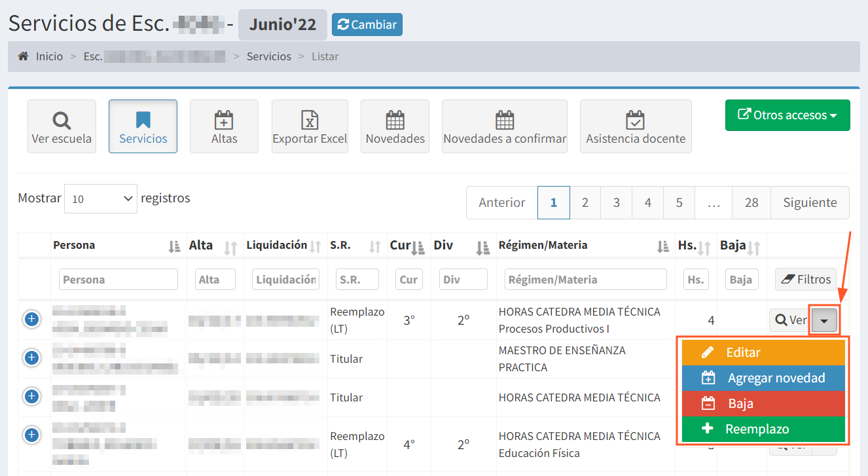Click the Cambiar month button
Viewport: 868px width, 476px height.
pyautogui.click(x=367, y=25)
